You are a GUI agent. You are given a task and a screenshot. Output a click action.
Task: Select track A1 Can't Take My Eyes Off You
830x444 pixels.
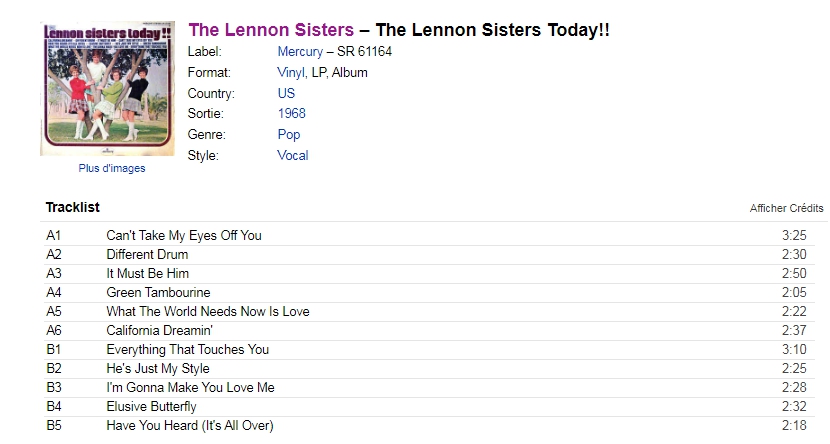pyautogui.click(x=430, y=235)
